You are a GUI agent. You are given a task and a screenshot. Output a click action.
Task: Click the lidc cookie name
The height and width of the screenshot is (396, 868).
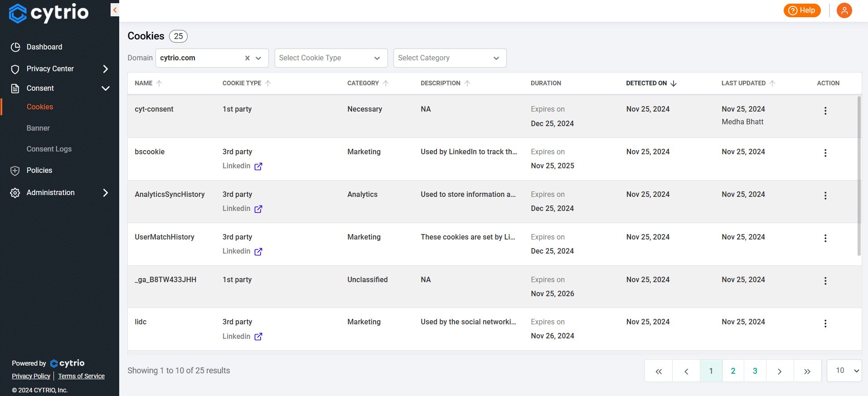coord(141,322)
